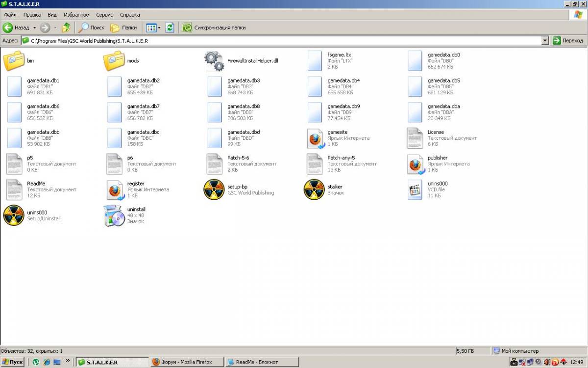Select the License text document icon
The width and height of the screenshot is (588, 368).
415,138
